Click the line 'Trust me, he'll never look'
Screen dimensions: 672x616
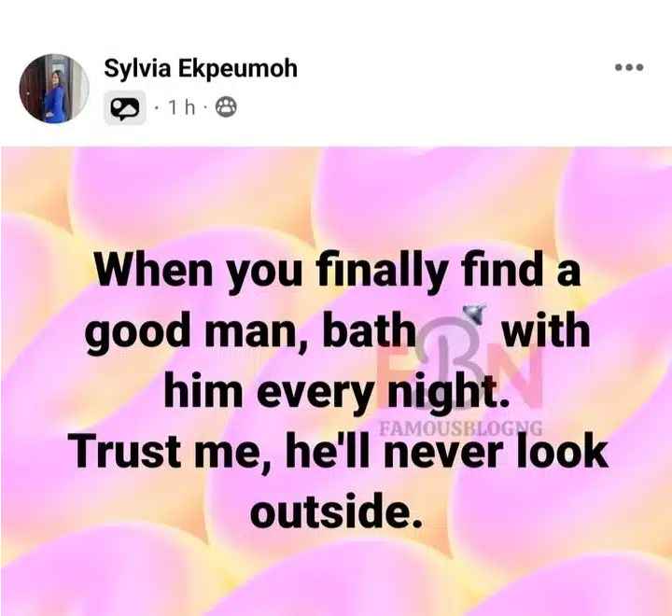point(340,452)
